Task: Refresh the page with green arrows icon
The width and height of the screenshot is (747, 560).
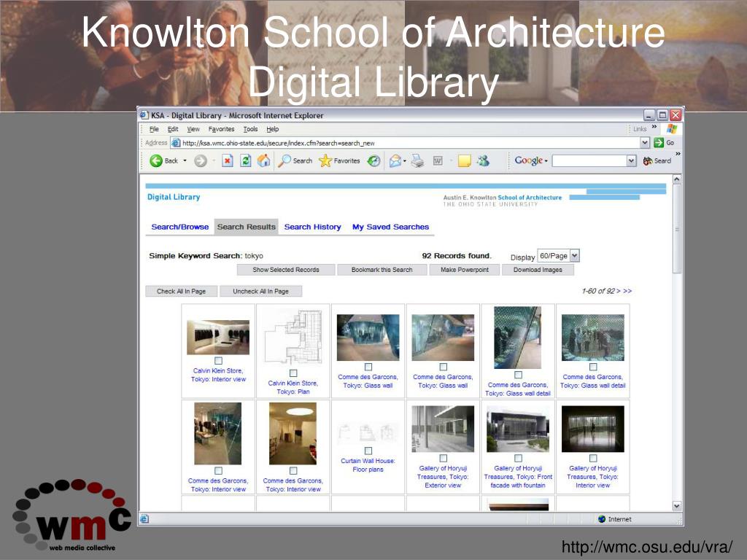Action: point(245,161)
